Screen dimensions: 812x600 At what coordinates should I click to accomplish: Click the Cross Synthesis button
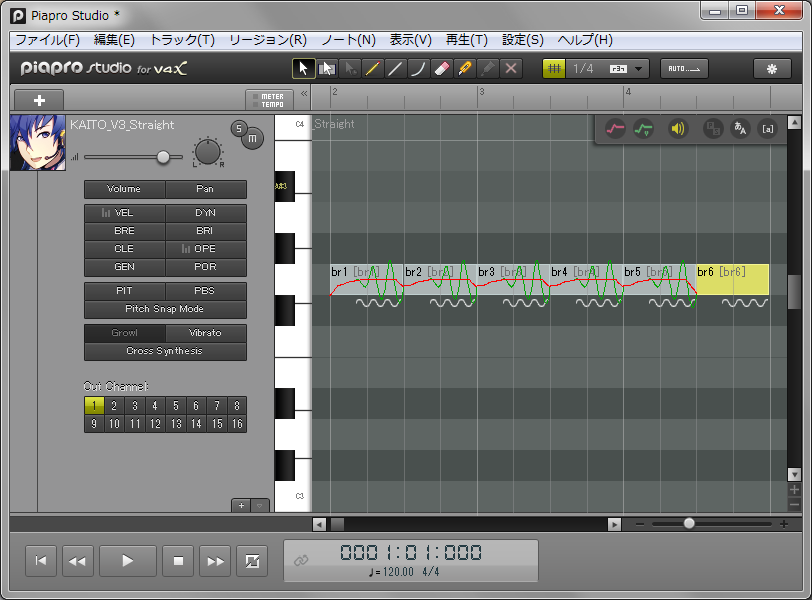(x=165, y=351)
